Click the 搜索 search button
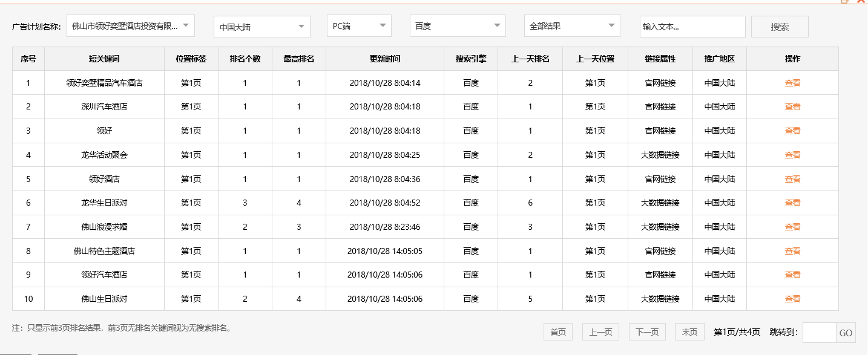The width and height of the screenshot is (868, 355). [780, 26]
